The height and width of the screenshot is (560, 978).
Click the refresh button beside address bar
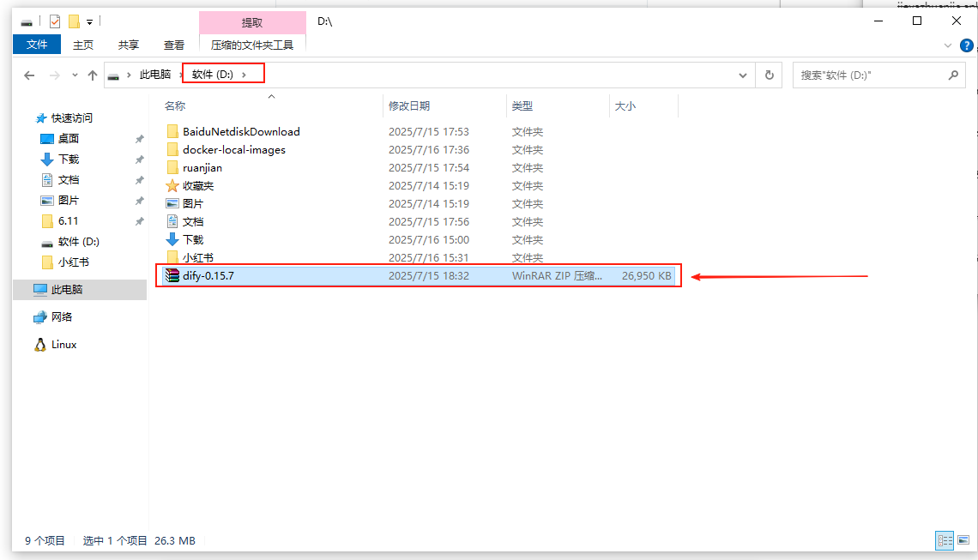point(769,75)
